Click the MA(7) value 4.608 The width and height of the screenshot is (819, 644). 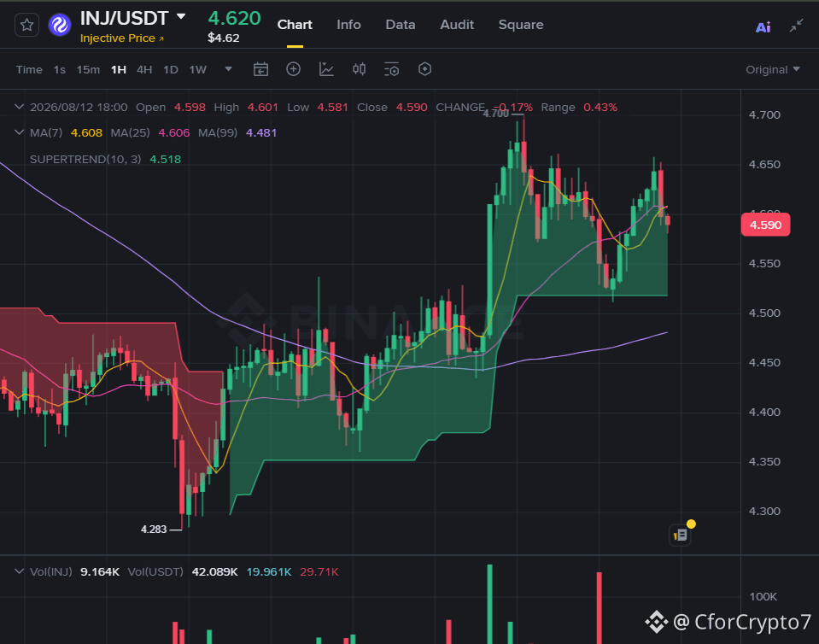(86, 132)
